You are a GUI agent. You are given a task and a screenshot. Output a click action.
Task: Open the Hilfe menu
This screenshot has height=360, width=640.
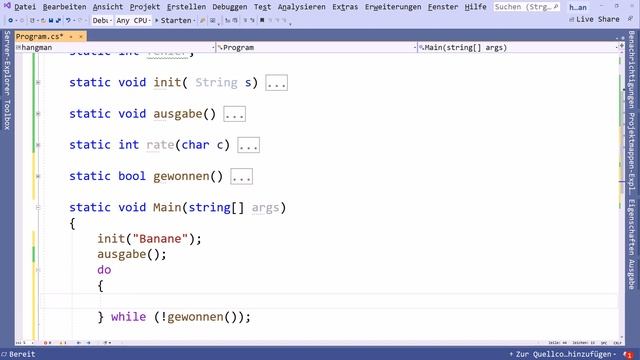(476, 7)
